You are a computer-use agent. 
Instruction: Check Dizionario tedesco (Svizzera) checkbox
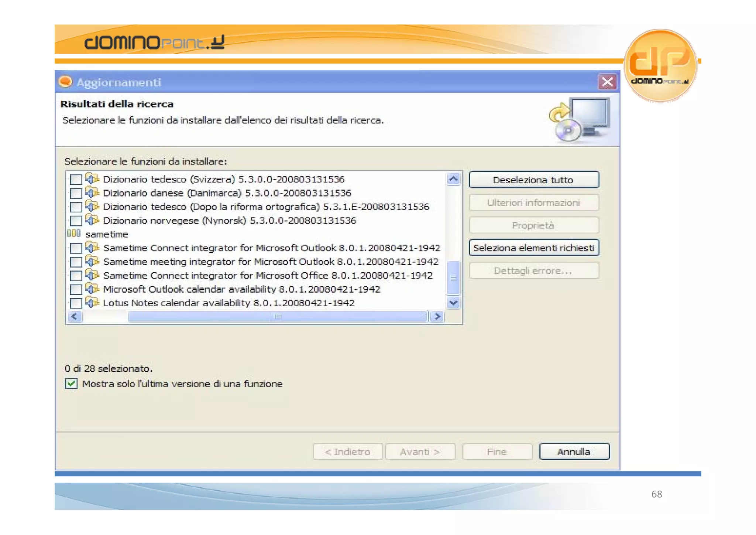click(76, 180)
